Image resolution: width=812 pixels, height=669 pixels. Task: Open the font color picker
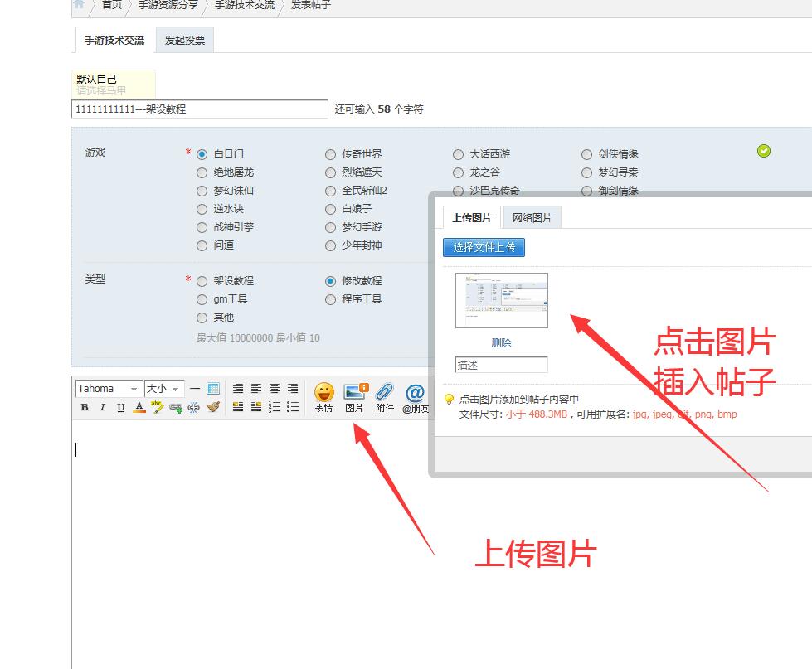coord(139,407)
